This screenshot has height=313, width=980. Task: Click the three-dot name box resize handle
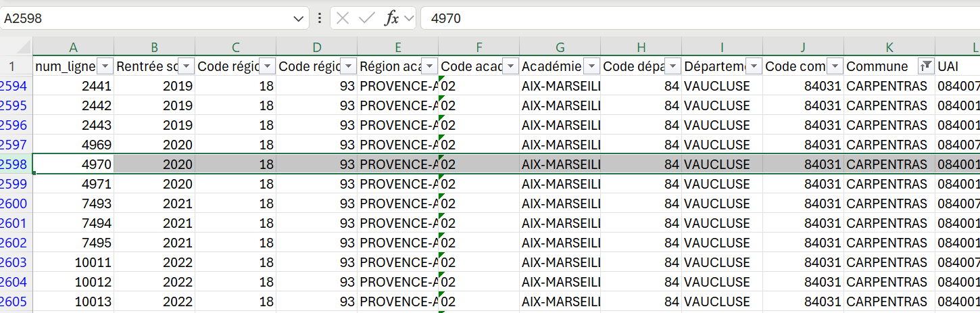point(319,19)
